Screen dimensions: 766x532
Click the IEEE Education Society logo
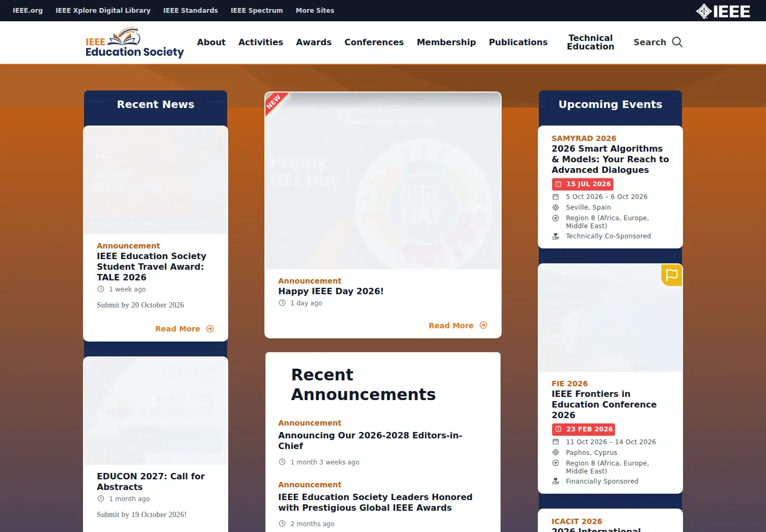[x=135, y=43]
